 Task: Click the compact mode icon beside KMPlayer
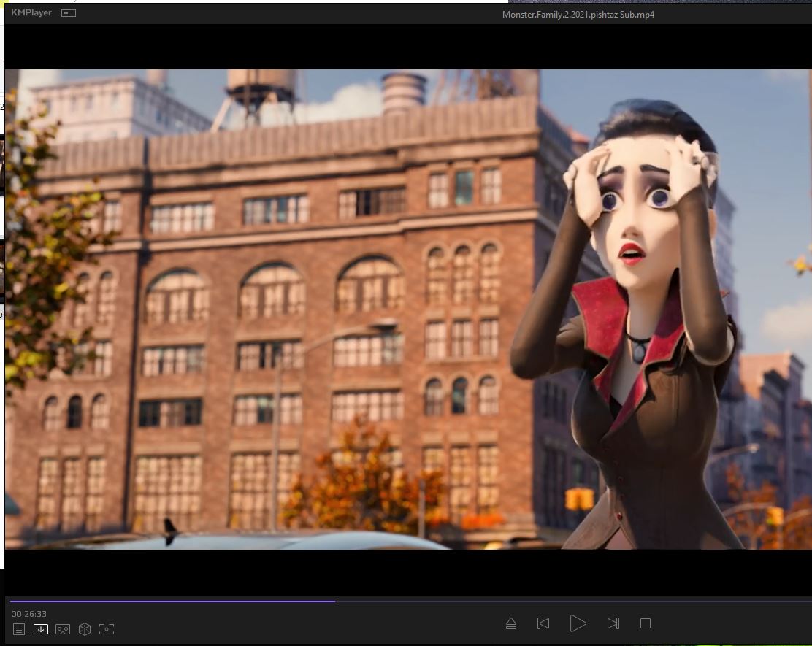[69, 13]
